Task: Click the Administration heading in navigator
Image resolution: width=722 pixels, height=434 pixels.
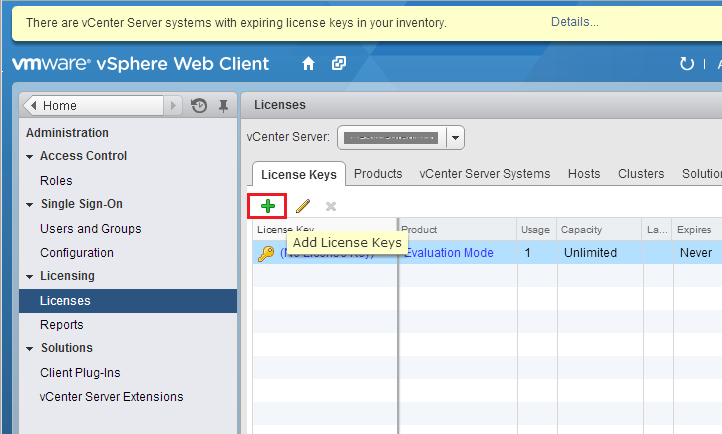Action: pyautogui.click(x=67, y=133)
